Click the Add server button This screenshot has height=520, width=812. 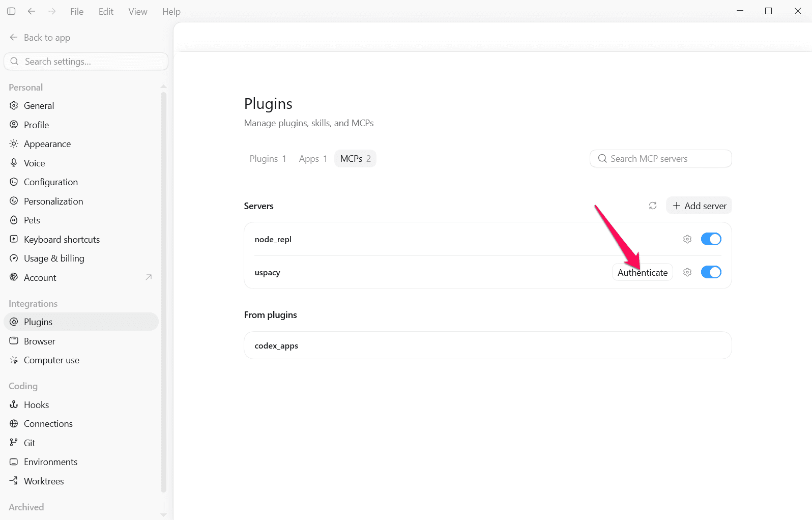coord(699,206)
